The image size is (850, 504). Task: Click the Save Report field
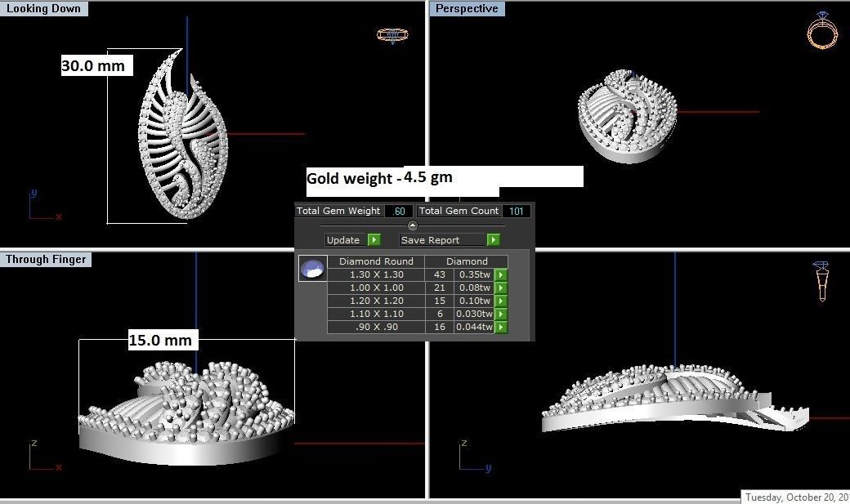point(443,239)
